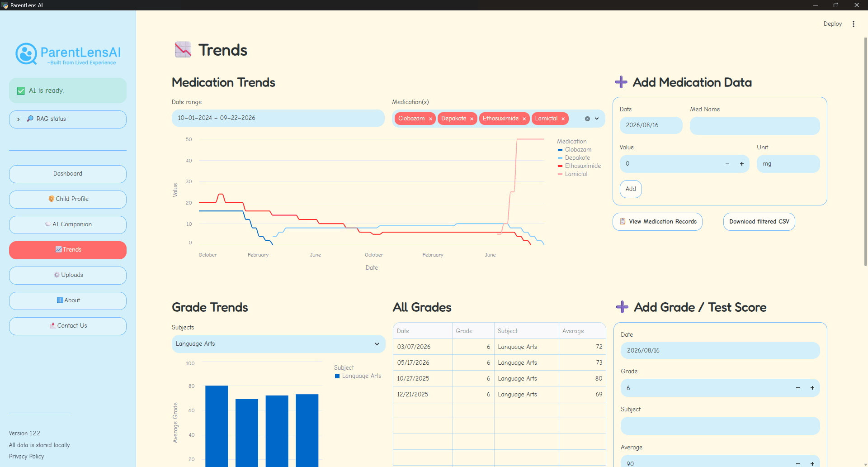This screenshot has width=868, height=467.
Task: Open the Contact Us page
Action: tap(68, 326)
